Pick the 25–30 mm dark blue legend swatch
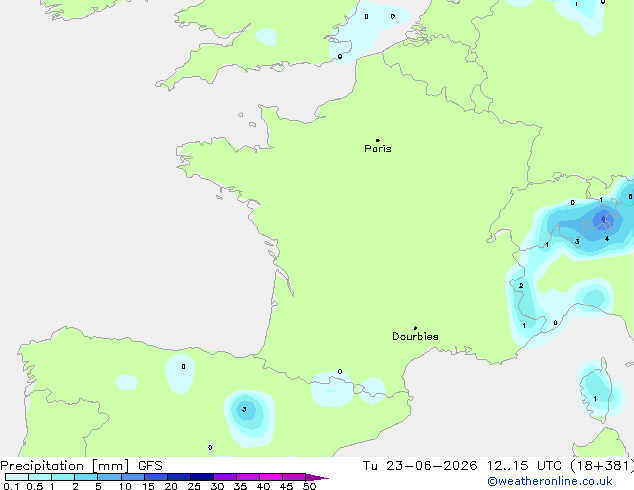Viewport: 634px width, 490px height. [x=202, y=477]
